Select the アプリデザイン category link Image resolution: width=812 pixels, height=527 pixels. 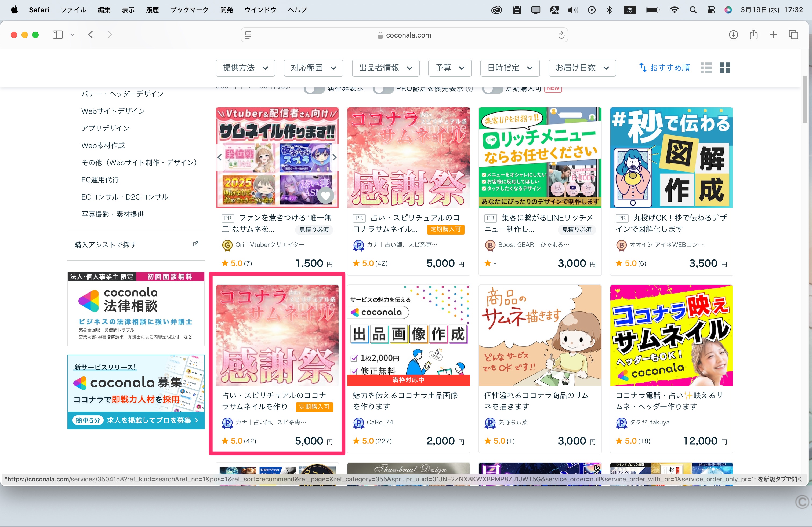[106, 128]
